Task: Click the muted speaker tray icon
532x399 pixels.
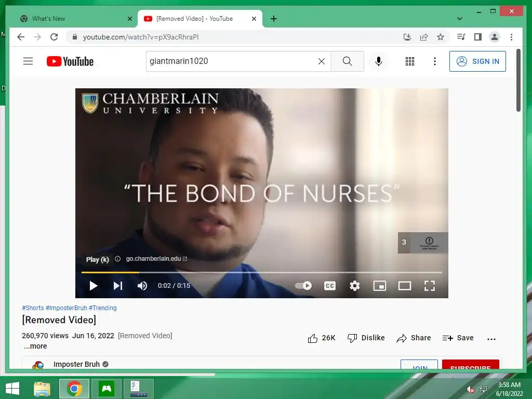Action: (470, 389)
